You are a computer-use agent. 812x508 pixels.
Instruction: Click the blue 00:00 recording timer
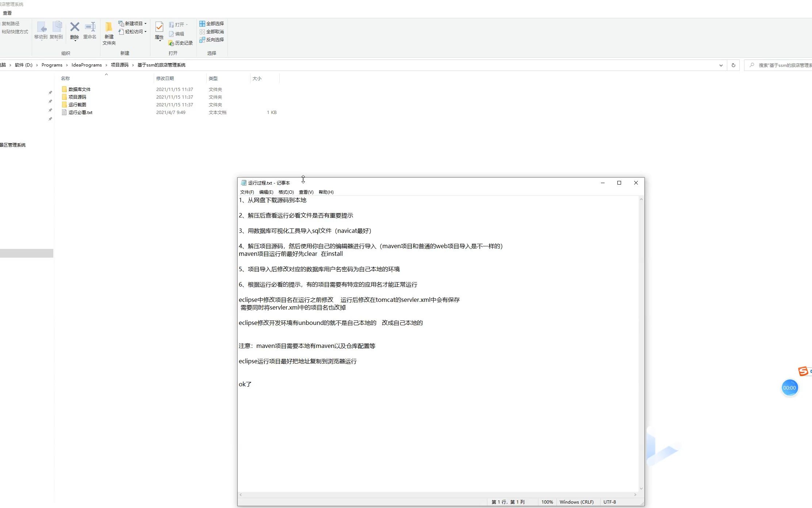[x=789, y=388]
